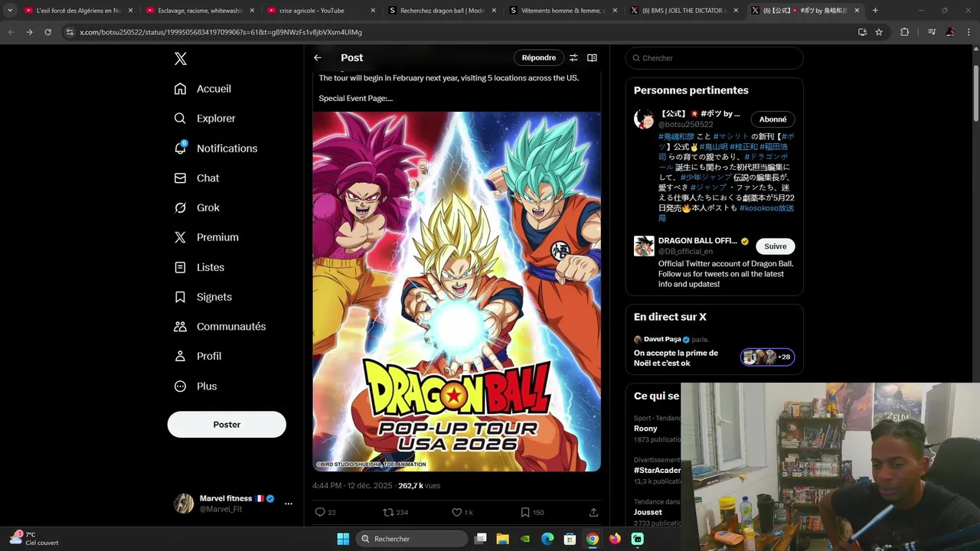Click the browser back arrow
980x551 pixels.
pyautogui.click(x=11, y=32)
